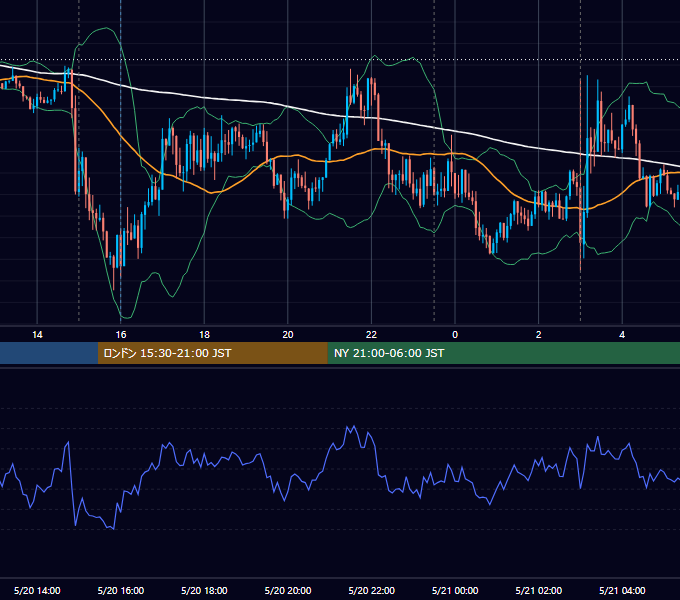Viewport: 680px width, 600px height.
Task: Click the 4 hour label on price chart axis
Action: 622,335
